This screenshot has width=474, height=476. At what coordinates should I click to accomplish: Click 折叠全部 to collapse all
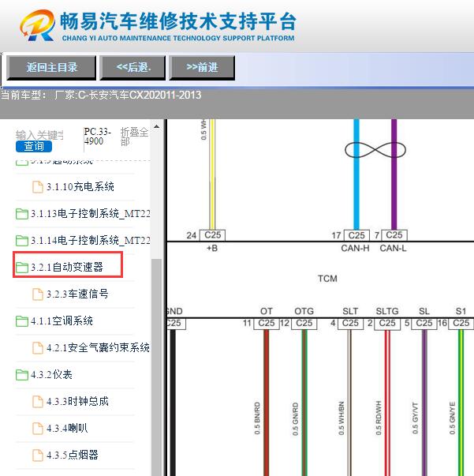(134, 137)
